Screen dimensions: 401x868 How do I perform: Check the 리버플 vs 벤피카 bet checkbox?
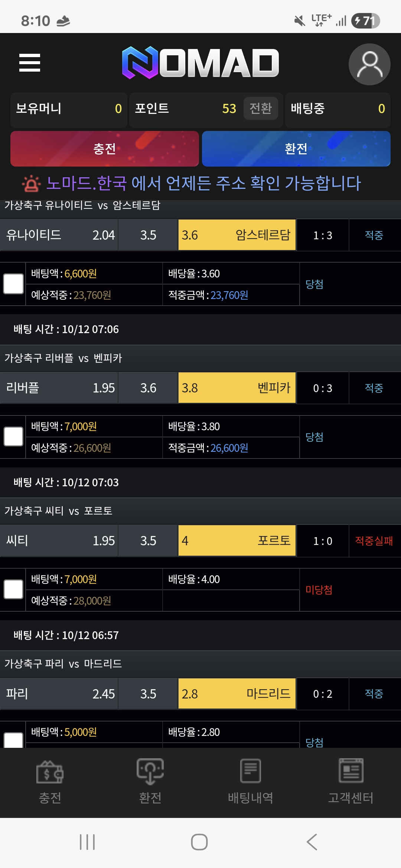pyautogui.click(x=13, y=437)
